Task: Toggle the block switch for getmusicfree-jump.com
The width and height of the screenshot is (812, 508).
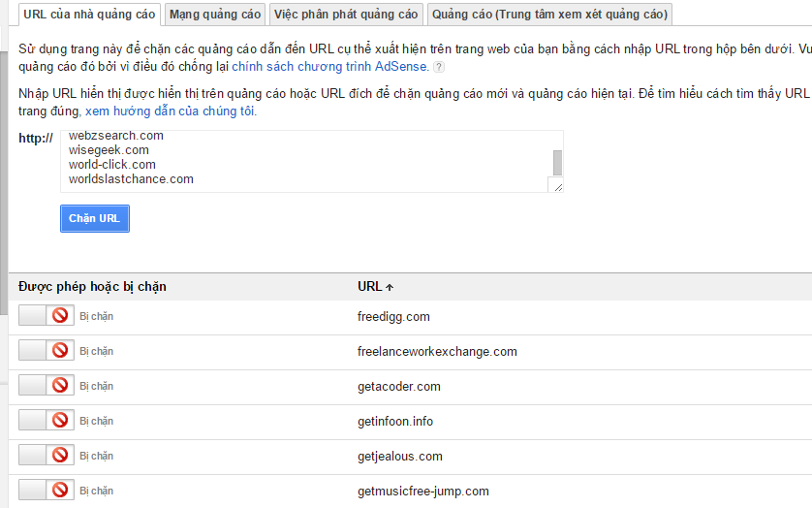Action: pos(47,490)
